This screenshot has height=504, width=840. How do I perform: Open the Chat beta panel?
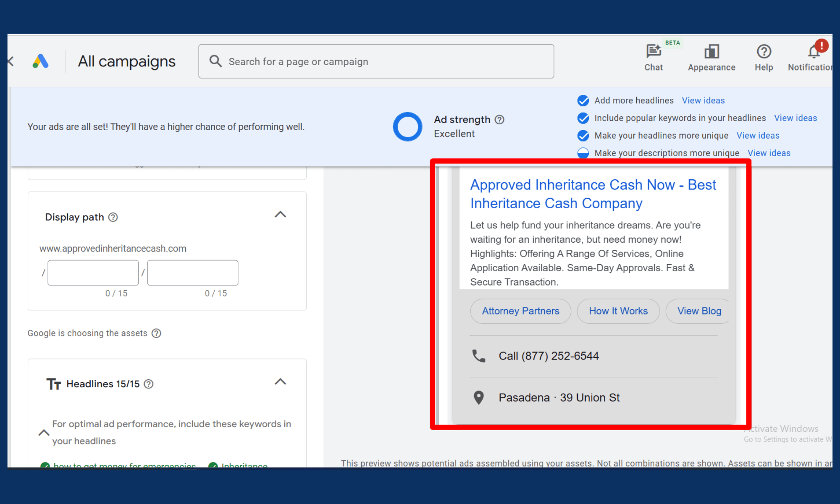(x=654, y=58)
